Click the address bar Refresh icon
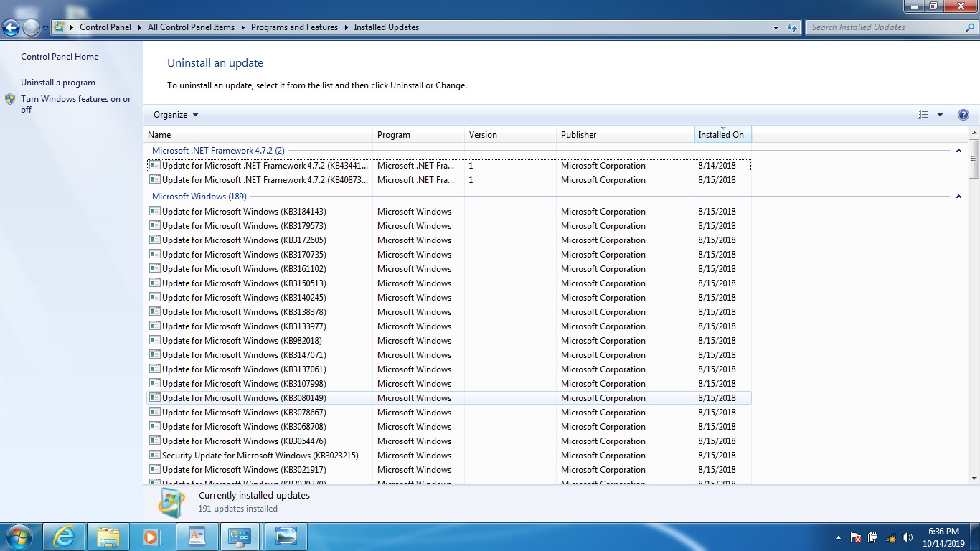The width and height of the screenshot is (980, 551). coord(792,28)
